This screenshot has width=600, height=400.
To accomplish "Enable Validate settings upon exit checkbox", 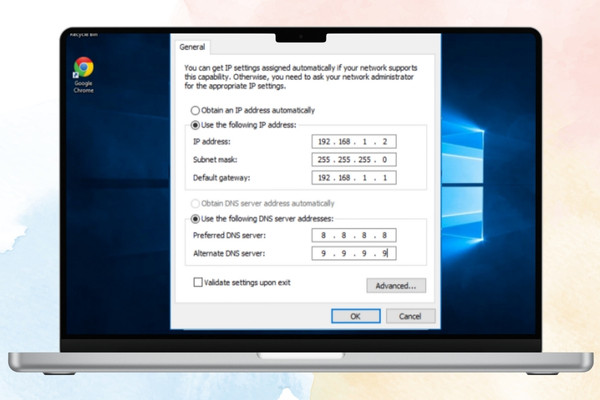I will tap(198, 282).
